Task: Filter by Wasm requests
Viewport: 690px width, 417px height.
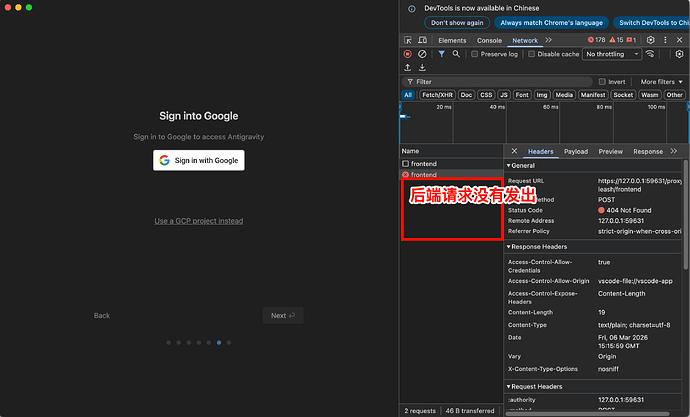Action: point(650,95)
